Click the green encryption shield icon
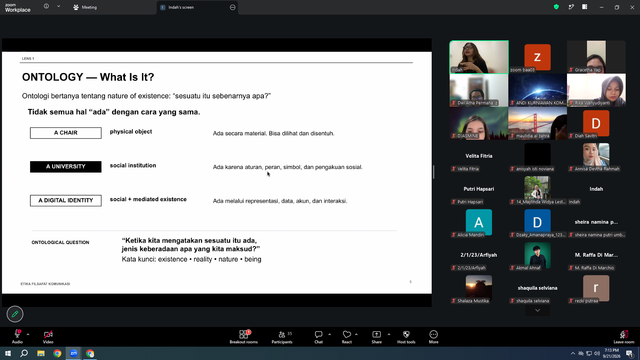The height and width of the screenshot is (360, 640). pos(556,7)
